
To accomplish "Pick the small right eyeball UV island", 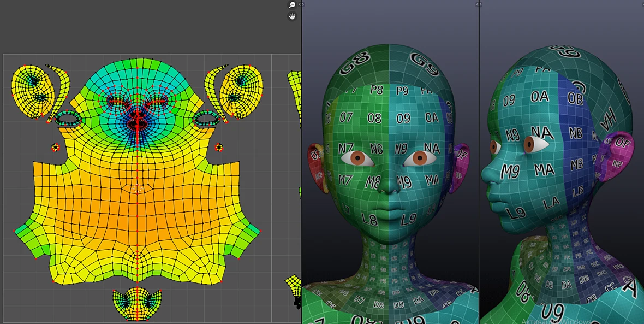I will coord(219,147).
